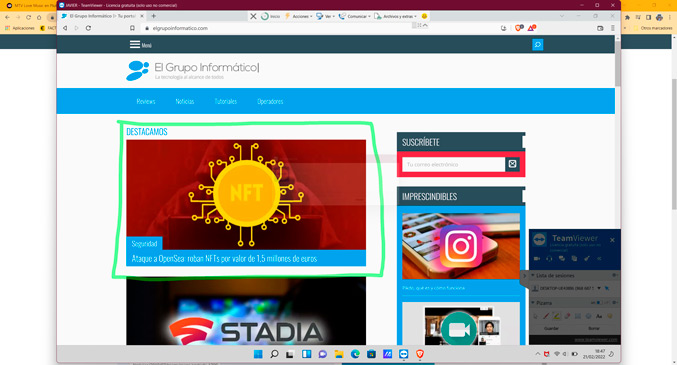The image size is (677, 365).
Task: Open the Windows Start button in remote taskbar
Action: pyautogui.click(x=258, y=354)
